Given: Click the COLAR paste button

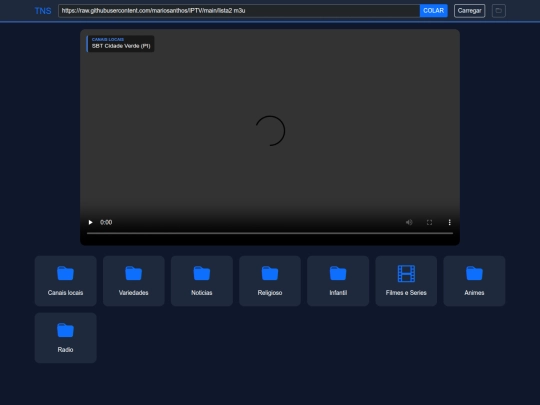Looking at the screenshot, I should (x=434, y=11).
